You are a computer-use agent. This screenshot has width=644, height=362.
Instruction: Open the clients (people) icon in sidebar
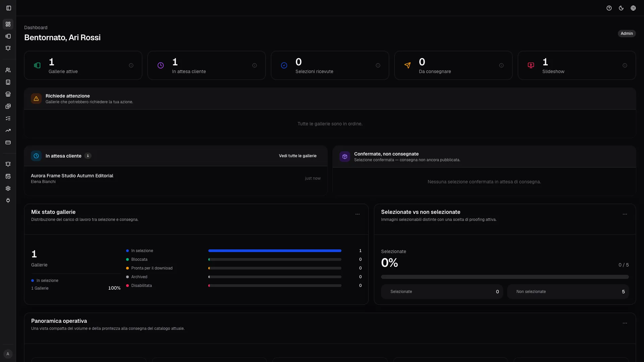click(8, 70)
